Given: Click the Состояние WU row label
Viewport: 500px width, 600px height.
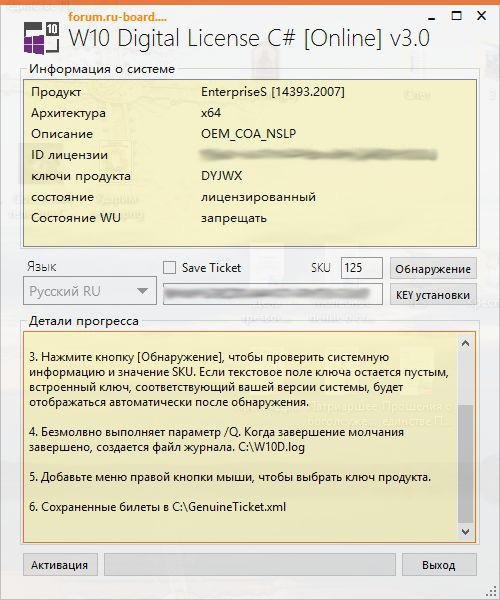Looking at the screenshot, I should coord(76,218).
